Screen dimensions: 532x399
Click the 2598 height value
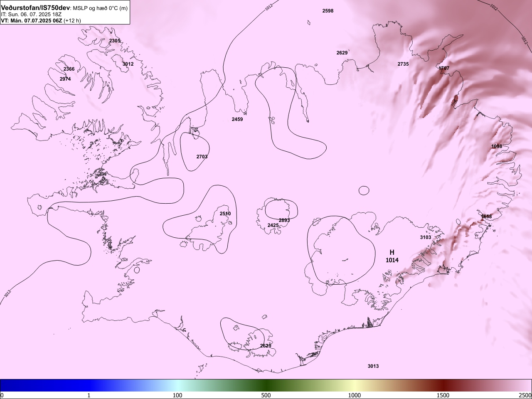(328, 11)
